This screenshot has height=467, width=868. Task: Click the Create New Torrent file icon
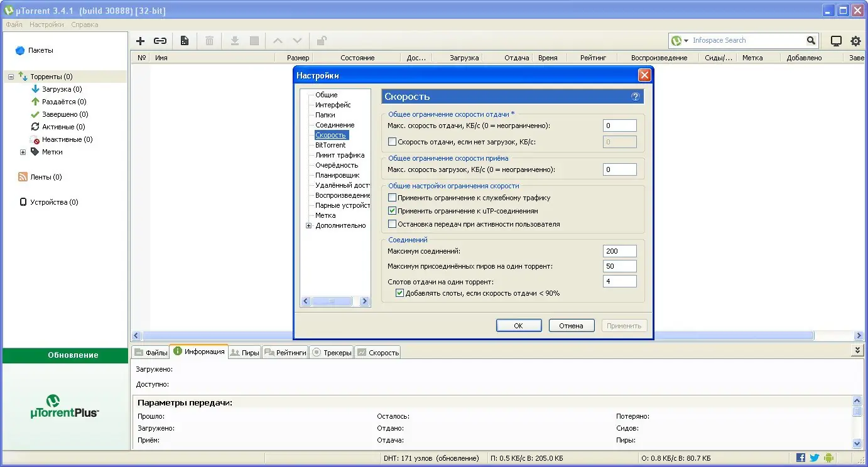pyautogui.click(x=185, y=41)
